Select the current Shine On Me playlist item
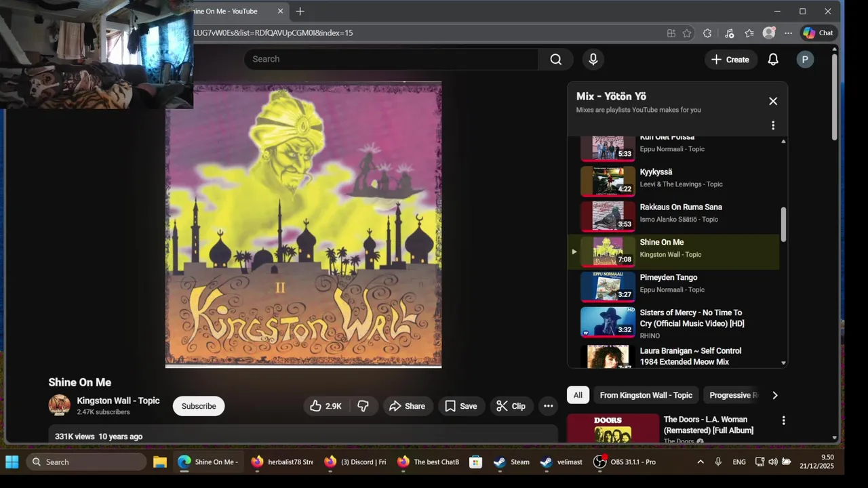Viewport: 868px width, 488px height. click(673, 251)
